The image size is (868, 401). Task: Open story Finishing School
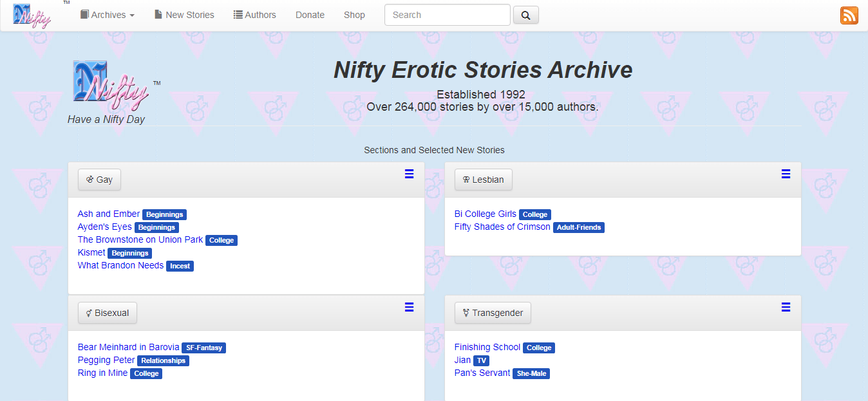coord(487,347)
